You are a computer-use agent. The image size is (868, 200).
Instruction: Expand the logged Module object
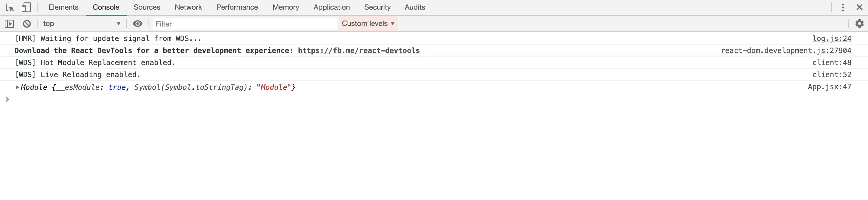tap(17, 87)
